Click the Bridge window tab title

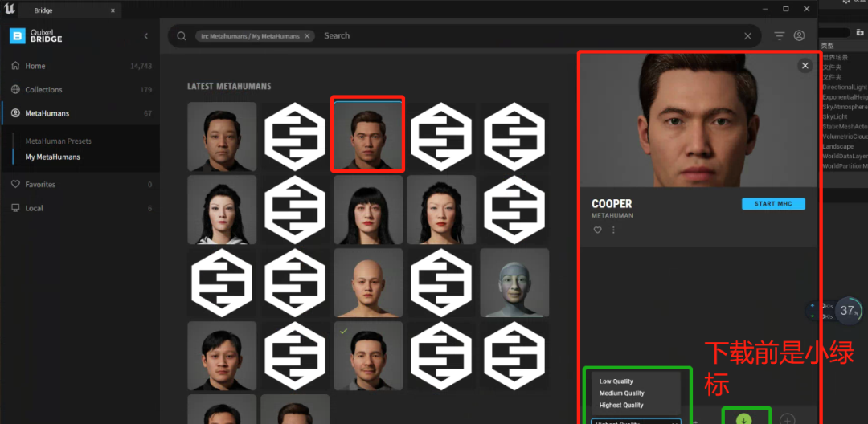[x=43, y=10]
